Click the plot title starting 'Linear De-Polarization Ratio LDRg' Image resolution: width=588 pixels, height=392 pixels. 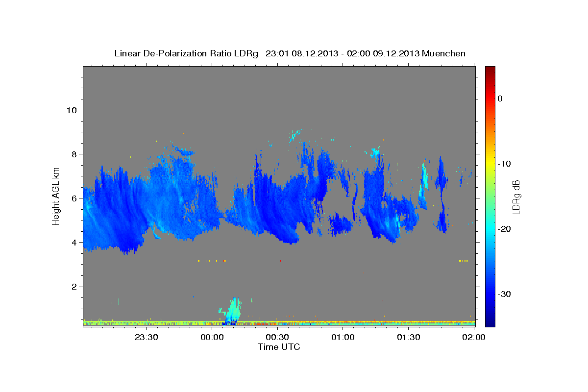click(x=290, y=53)
